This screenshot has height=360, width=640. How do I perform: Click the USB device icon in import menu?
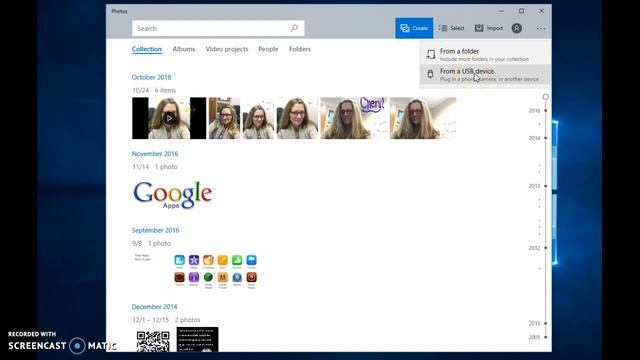(x=430, y=74)
